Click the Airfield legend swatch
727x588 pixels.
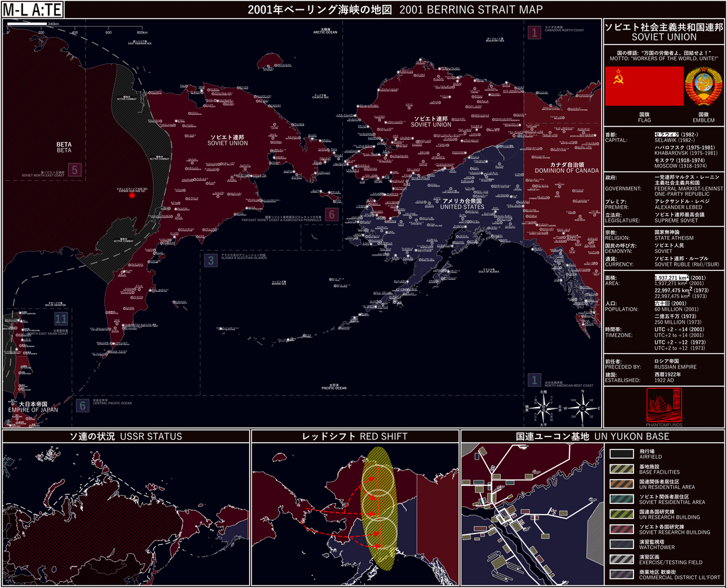click(x=622, y=454)
